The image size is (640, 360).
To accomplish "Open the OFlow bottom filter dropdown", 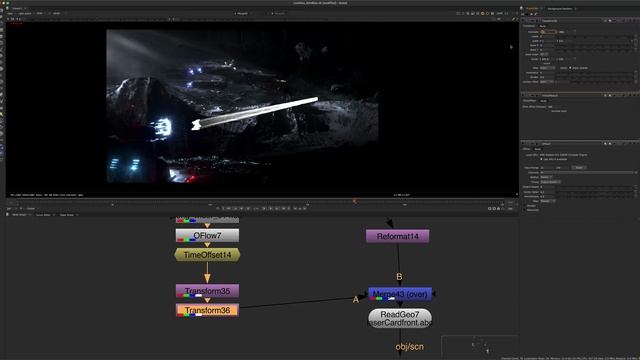I will tap(547, 201).
